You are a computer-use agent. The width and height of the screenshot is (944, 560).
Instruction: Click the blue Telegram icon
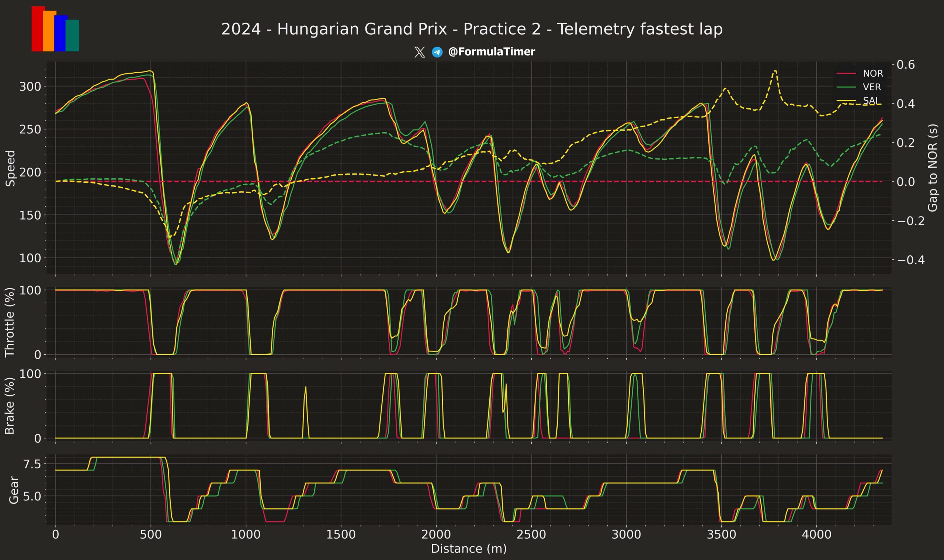[437, 52]
